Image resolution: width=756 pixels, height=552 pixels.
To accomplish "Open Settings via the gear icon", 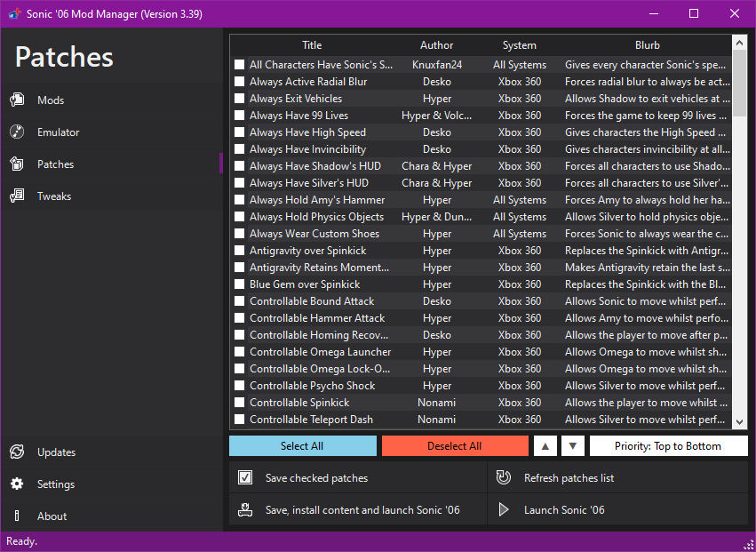I will click(x=17, y=484).
